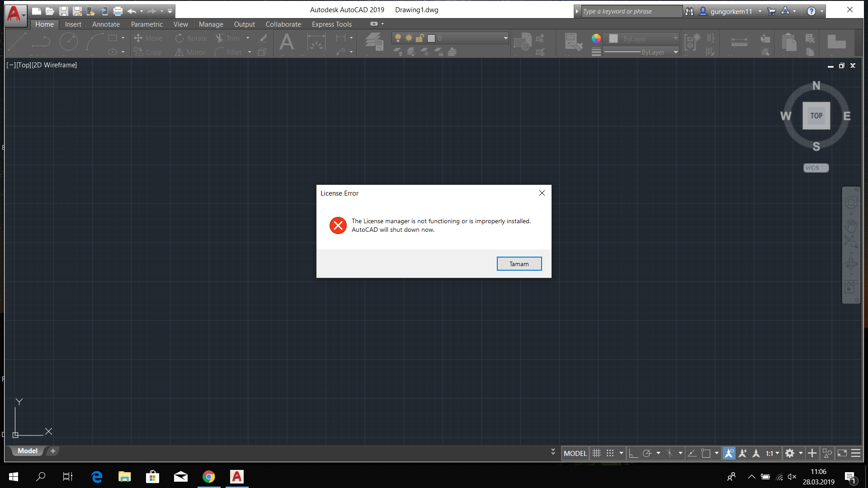The width and height of the screenshot is (868, 488).
Task: Open the Parametric ribbon tab
Action: click(146, 24)
